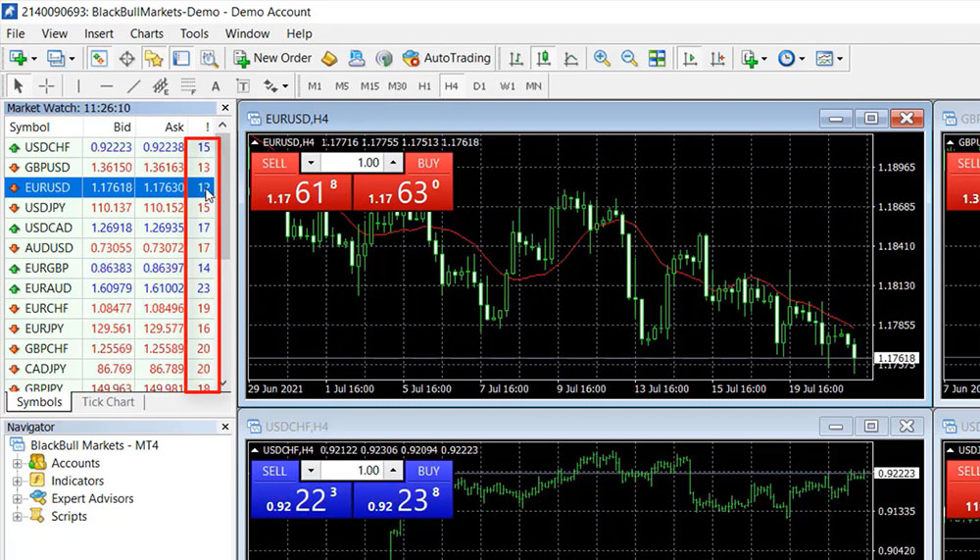Open the Tools menu
980x560 pixels.
[x=194, y=33]
